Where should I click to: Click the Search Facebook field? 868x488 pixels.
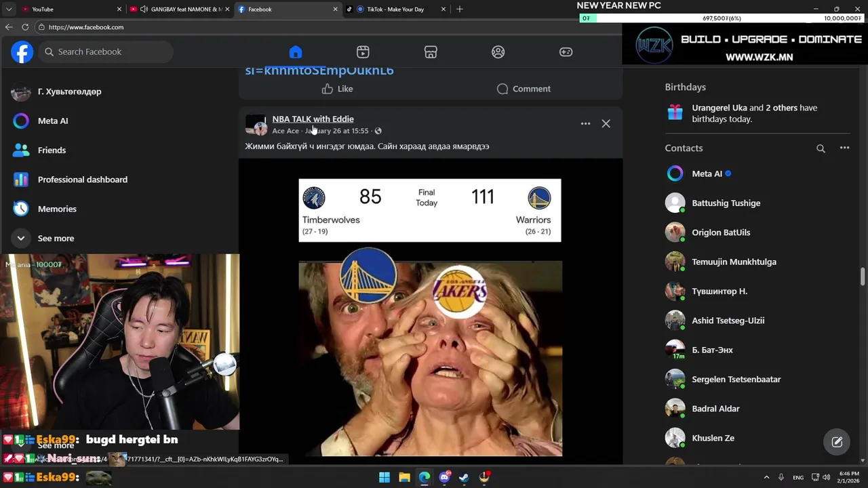click(105, 52)
